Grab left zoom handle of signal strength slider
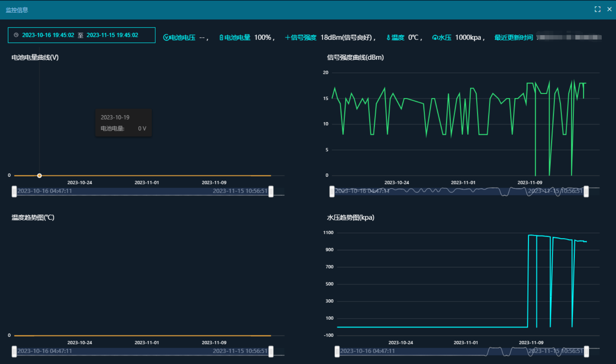616x364 pixels. click(332, 191)
